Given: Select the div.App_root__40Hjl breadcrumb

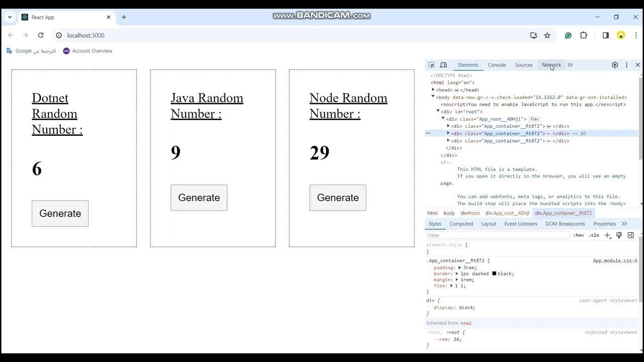Looking at the screenshot, I should point(507,213).
